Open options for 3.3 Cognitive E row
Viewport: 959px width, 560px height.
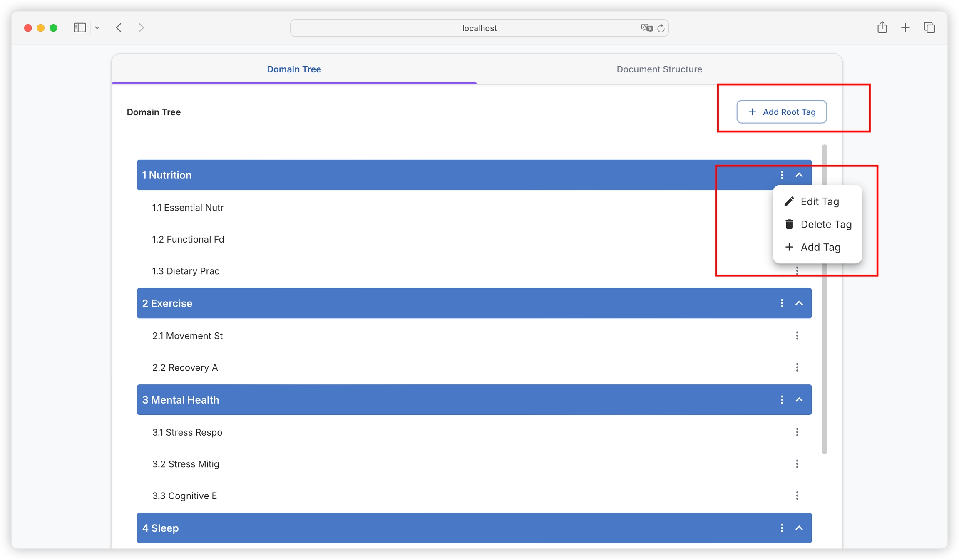tap(797, 496)
